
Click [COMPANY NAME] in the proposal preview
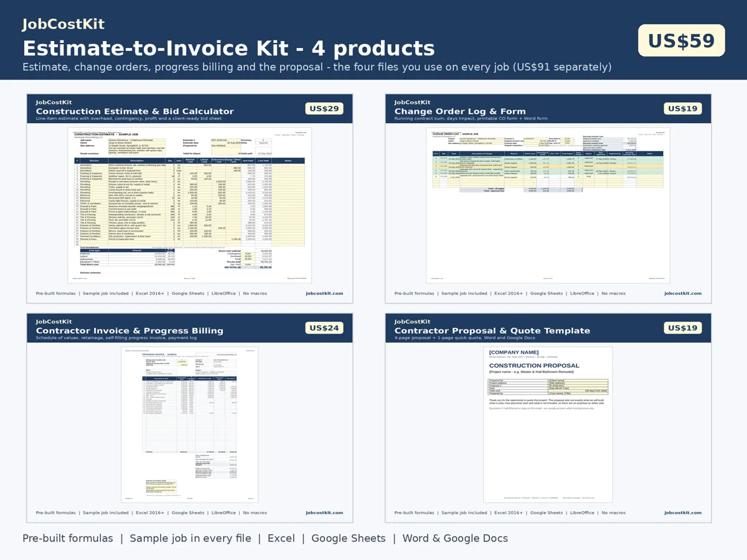(514, 352)
